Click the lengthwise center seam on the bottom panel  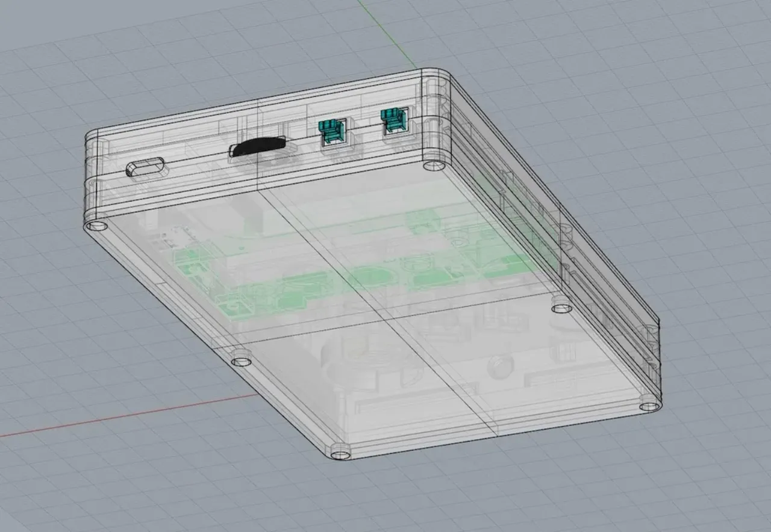pos(373,313)
